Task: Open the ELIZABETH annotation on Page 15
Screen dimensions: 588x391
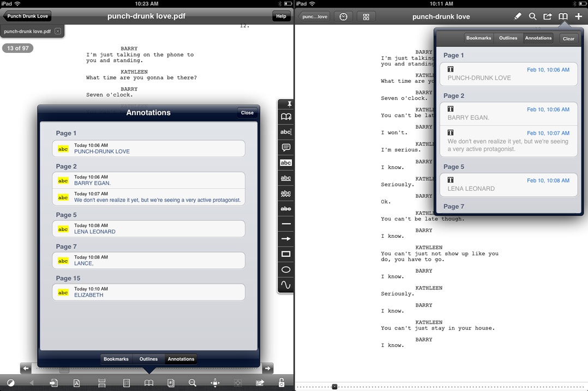Action: [148, 292]
